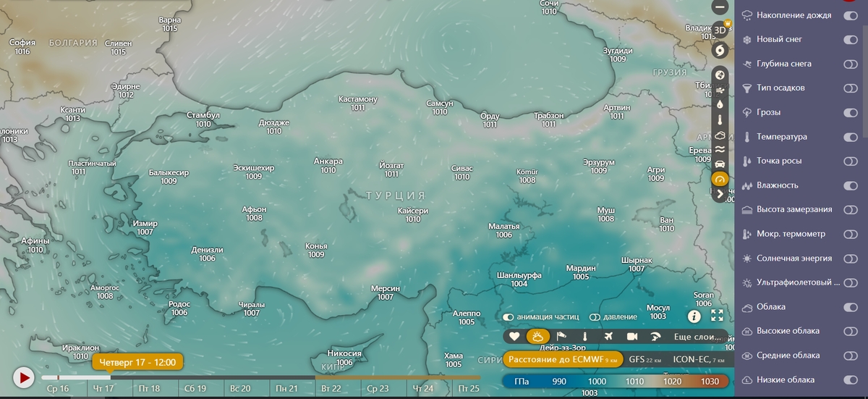Open Стамбул city forecast on map
Image resolution: width=868 pixels, height=399 pixels.
pos(203,119)
